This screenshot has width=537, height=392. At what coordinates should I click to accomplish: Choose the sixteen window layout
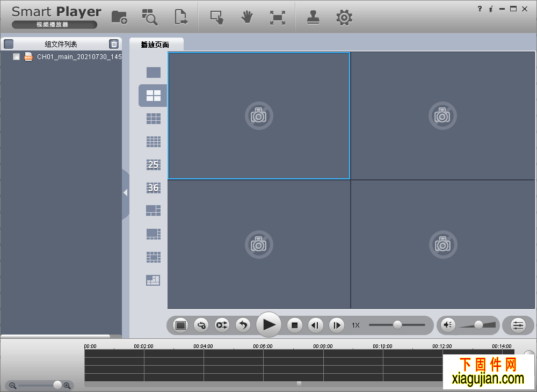coord(154,142)
